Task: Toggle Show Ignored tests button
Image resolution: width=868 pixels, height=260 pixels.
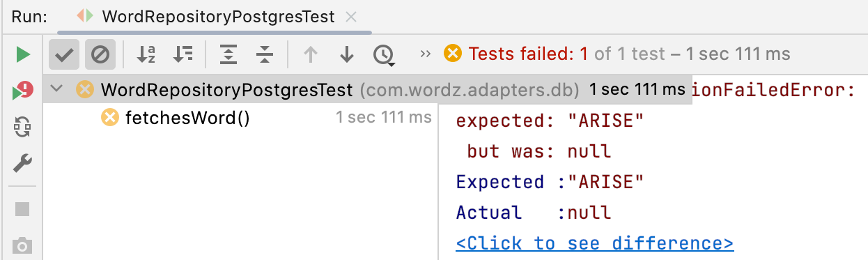Action: click(100, 54)
